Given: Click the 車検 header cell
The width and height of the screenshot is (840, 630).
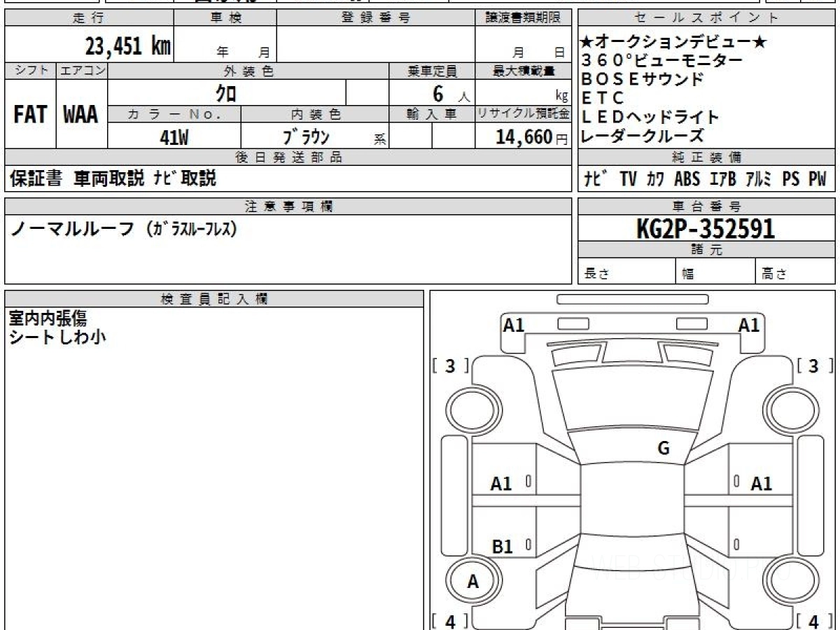Looking at the screenshot, I should (x=225, y=18).
